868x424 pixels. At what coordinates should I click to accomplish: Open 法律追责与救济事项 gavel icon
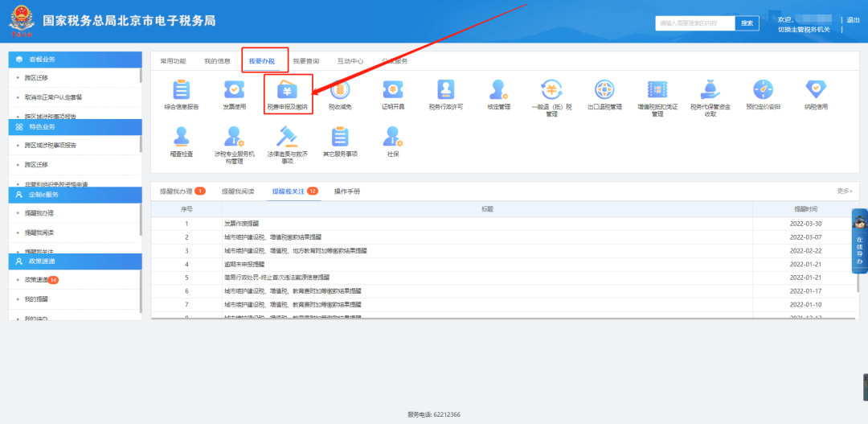[287, 136]
